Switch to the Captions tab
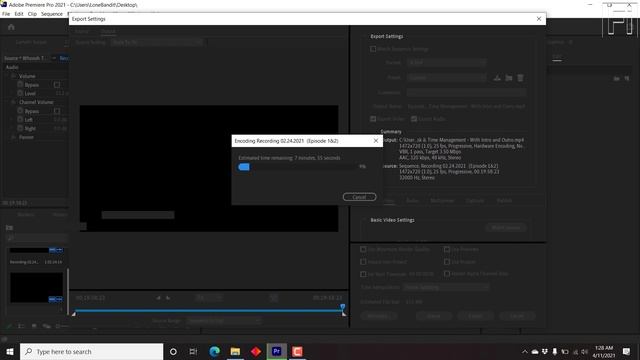The height and width of the screenshot is (360, 640). coord(475,201)
